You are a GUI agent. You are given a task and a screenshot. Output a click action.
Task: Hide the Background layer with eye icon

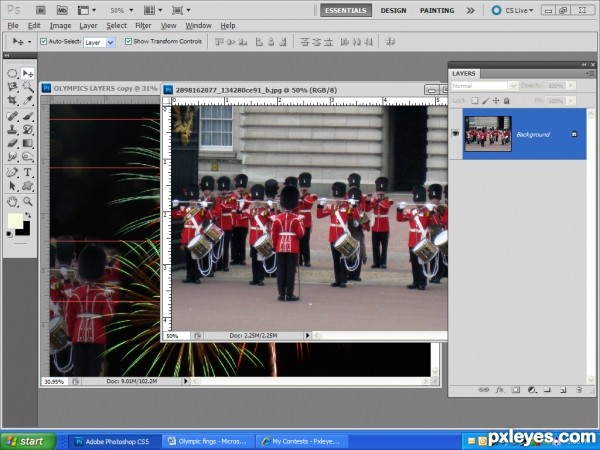pyautogui.click(x=455, y=134)
